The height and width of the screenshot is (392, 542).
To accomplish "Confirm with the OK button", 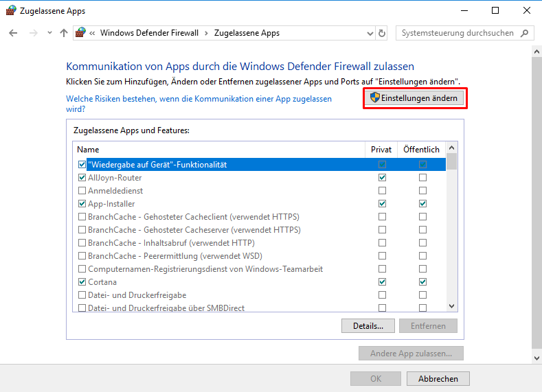I will 376,378.
